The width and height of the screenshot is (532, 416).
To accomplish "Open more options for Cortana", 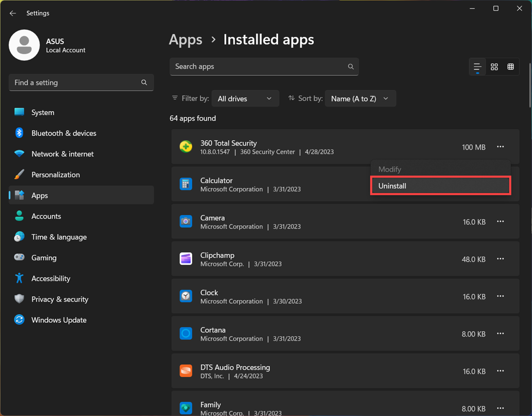I will click(x=500, y=334).
